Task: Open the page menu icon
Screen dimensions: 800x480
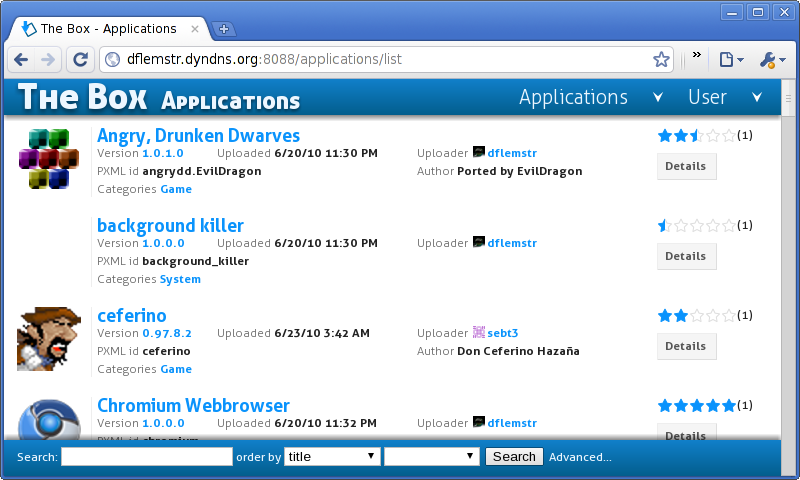Action: 731,60
